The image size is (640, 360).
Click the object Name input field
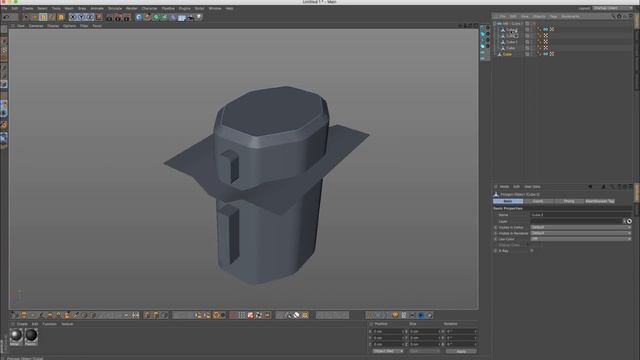[581, 215]
